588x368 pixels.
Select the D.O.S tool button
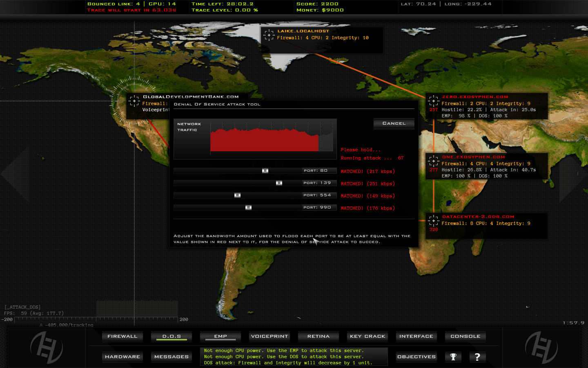coord(171,337)
